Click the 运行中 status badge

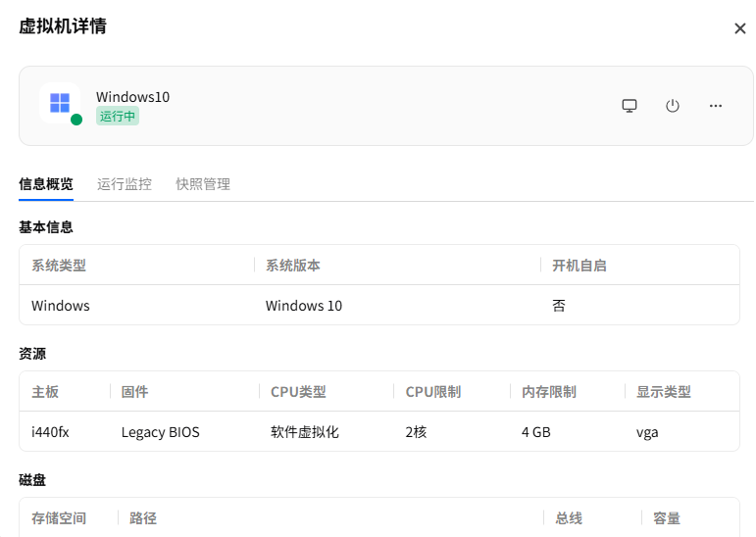coord(118,117)
